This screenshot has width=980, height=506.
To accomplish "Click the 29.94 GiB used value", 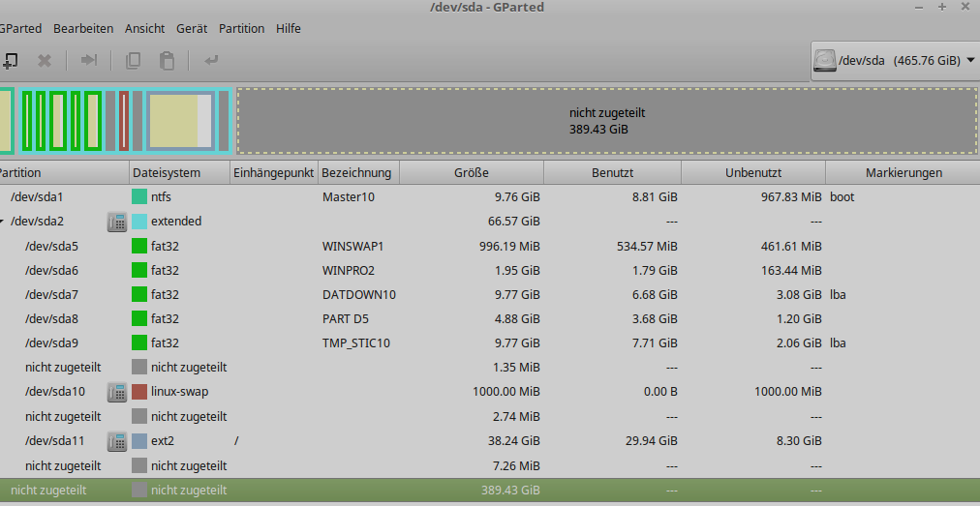I will click(652, 441).
